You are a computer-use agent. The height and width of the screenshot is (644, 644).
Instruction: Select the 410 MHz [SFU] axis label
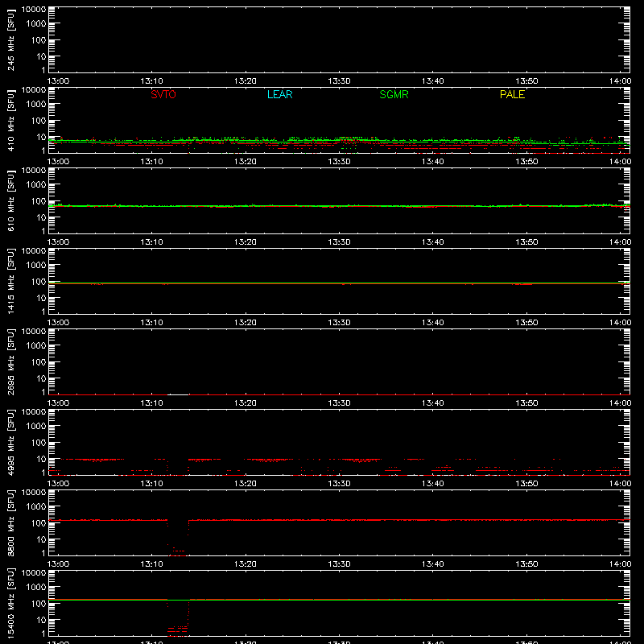11,120
